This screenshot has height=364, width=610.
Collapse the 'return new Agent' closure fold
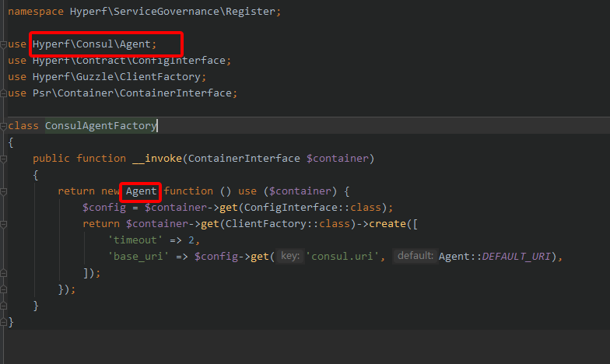tap(3, 191)
